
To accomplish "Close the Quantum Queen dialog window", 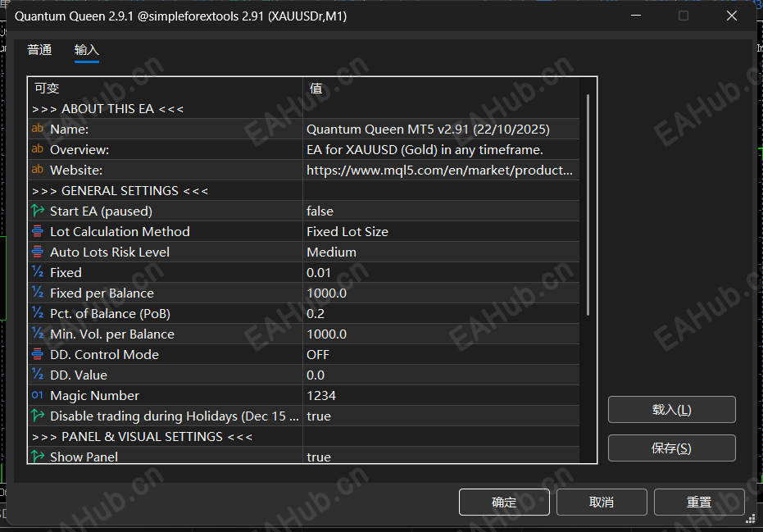I will pyautogui.click(x=731, y=16).
